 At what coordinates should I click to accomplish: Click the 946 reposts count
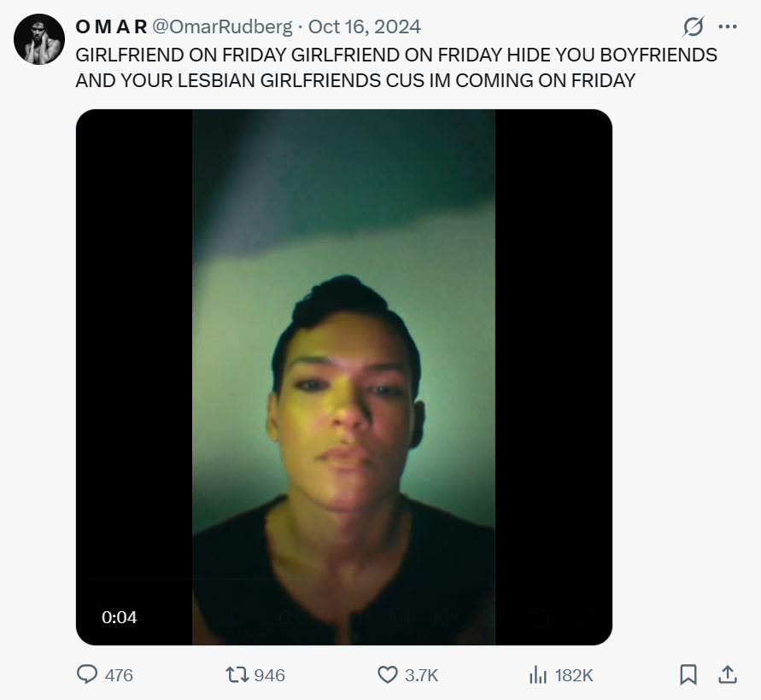point(269,675)
